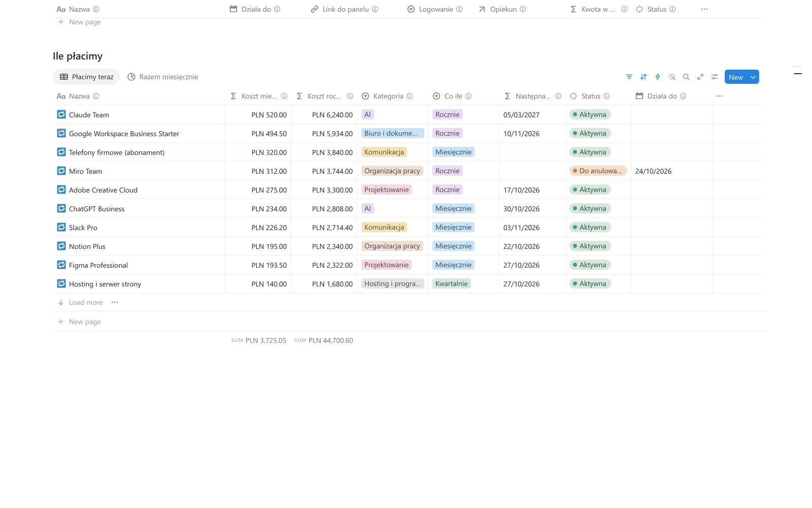Screen dimensions: 812x508
Task: Open Kategoria column header menu
Action: click(x=387, y=96)
